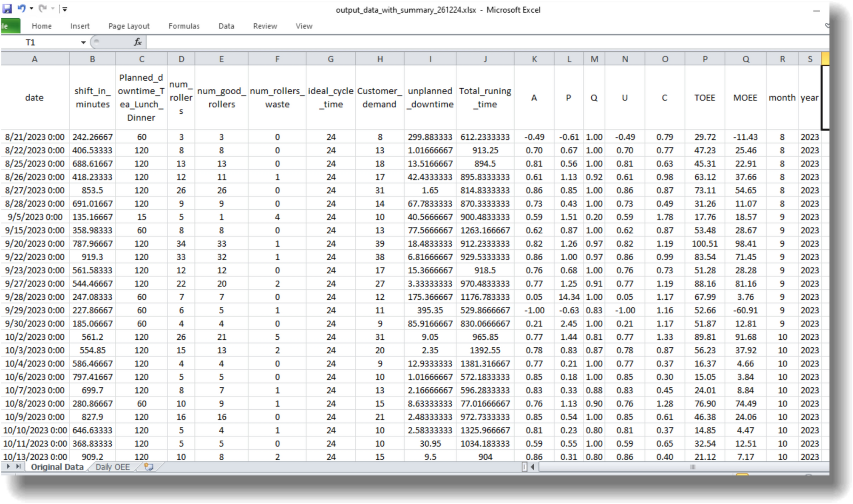Click the horizontal scrollbar left arrow
Image resolution: width=853 pixels, height=504 pixels.
pyautogui.click(x=533, y=467)
